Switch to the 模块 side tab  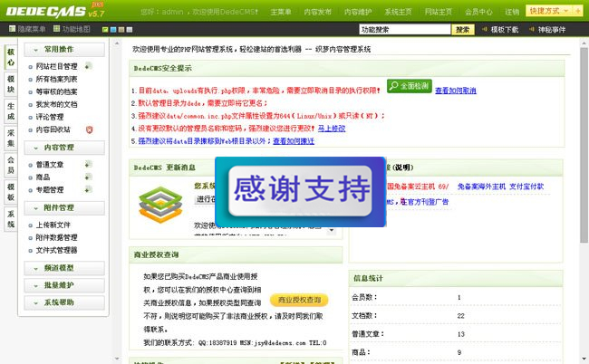[11, 84]
